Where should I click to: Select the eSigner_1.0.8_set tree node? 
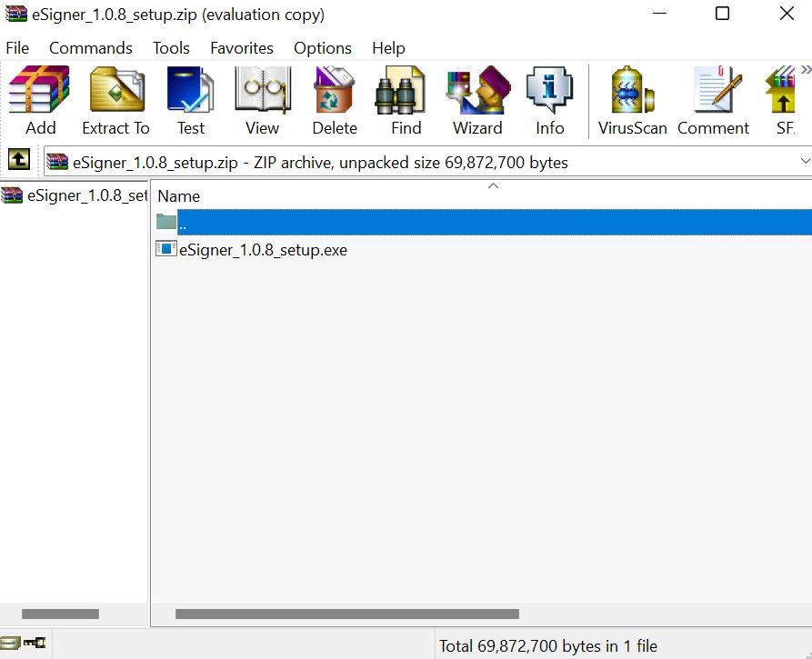click(x=74, y=195)
